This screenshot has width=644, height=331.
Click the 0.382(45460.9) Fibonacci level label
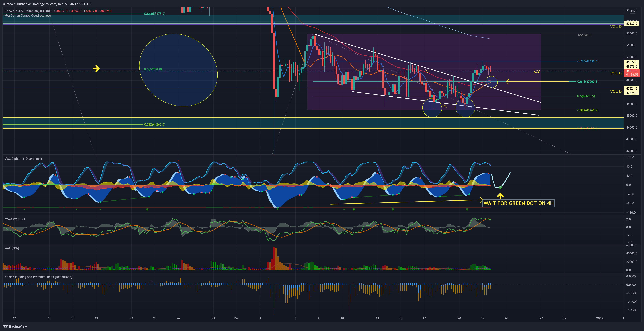click(x=588, y=110)
